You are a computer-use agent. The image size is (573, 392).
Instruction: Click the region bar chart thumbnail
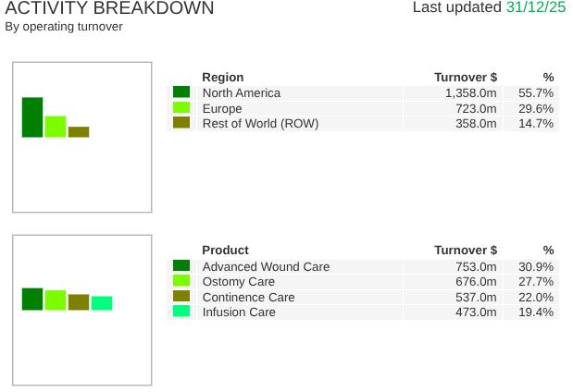click(x=81, y=137)
